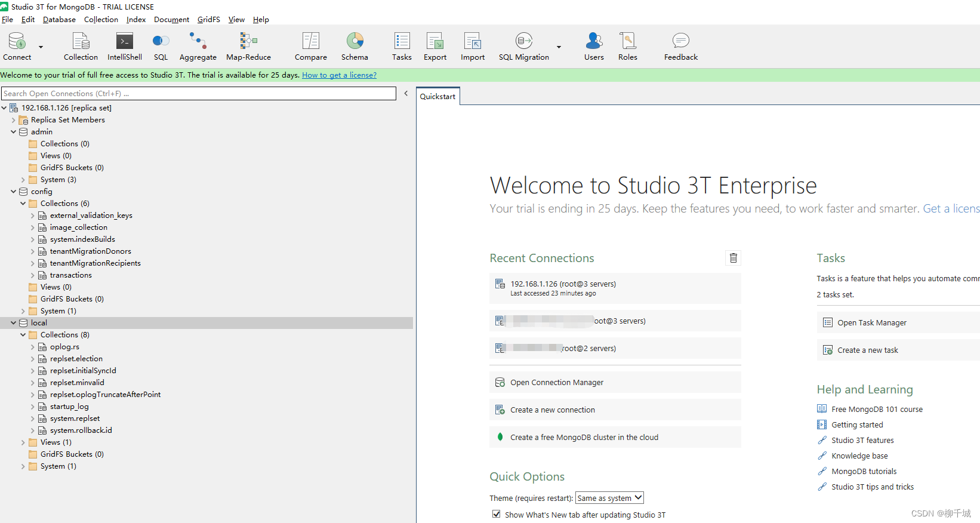Open recent connection 192.168.1.126 (root@3 servers)
The height and width of the screenshot is (523, 980).
[x=615, y=288]
